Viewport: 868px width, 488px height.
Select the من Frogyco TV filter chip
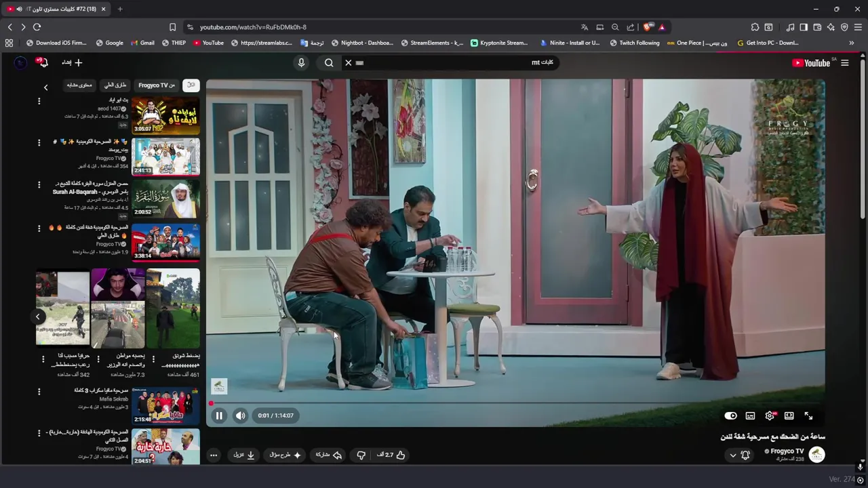[x=157, y=85]
